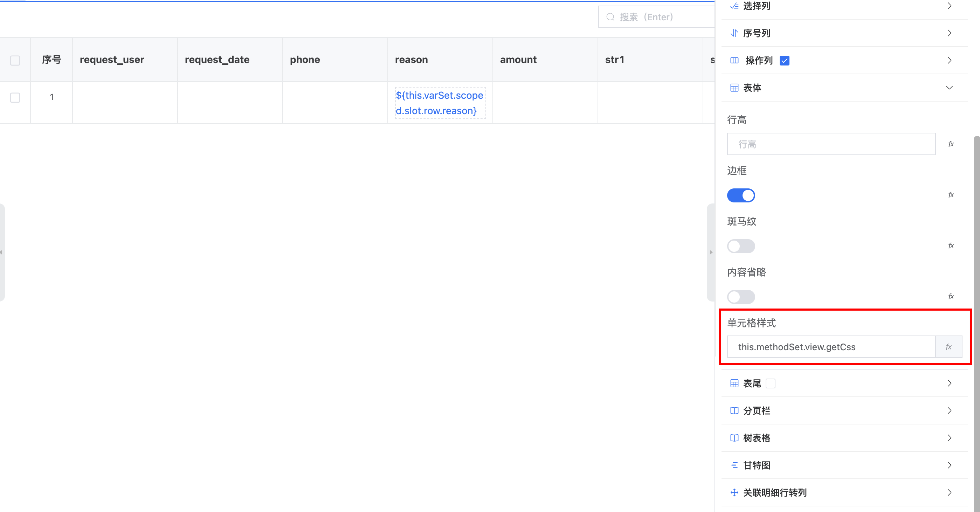Expand the 表尾 section chevron
The width and height of the screenshot is (980, 512).
coord(949,383)
